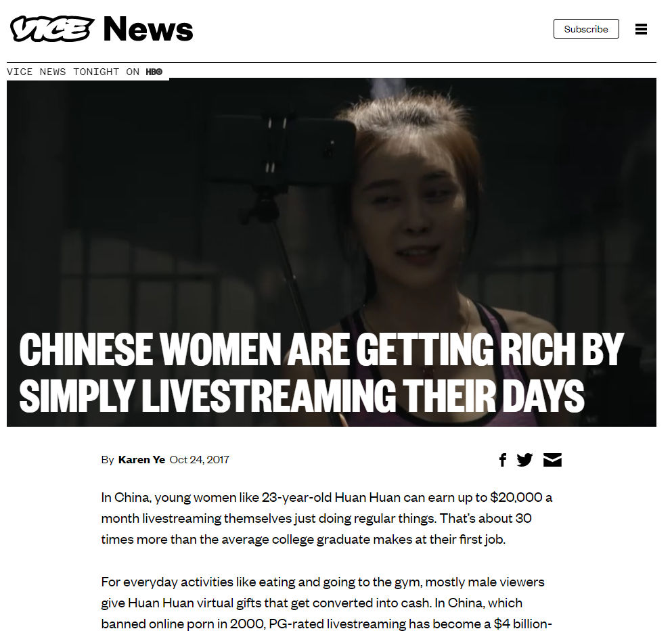The height and width of the screenshot is (631, 672).
Task: Click the paragraph starting 'In China, young women'
Action: click(x=327, y=518)
